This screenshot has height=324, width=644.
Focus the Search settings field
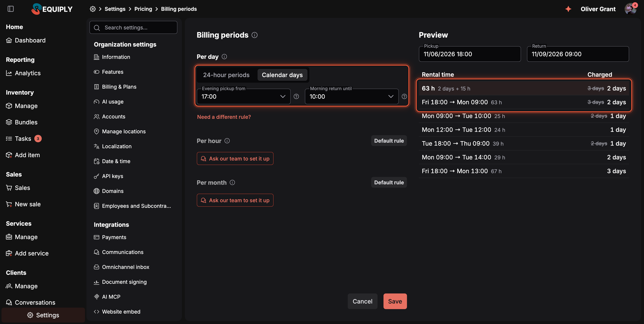(133, 28)
